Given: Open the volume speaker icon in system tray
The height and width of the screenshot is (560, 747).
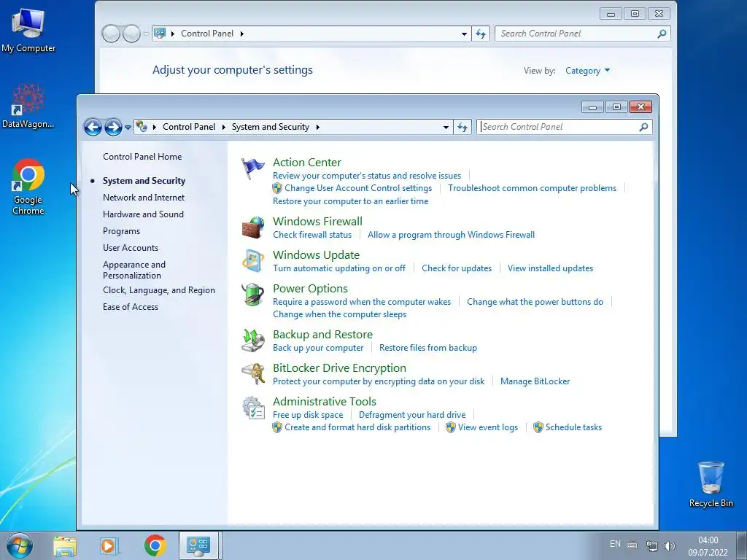Looking at the screenshot, I should pyautogui.click(x=670, y=545).
